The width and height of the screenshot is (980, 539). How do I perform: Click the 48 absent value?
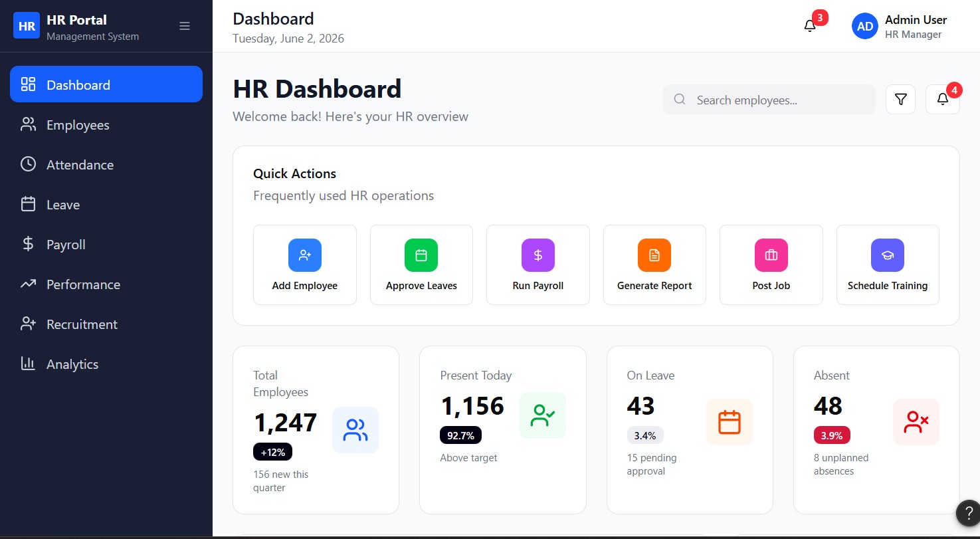[x=829, y=405]
